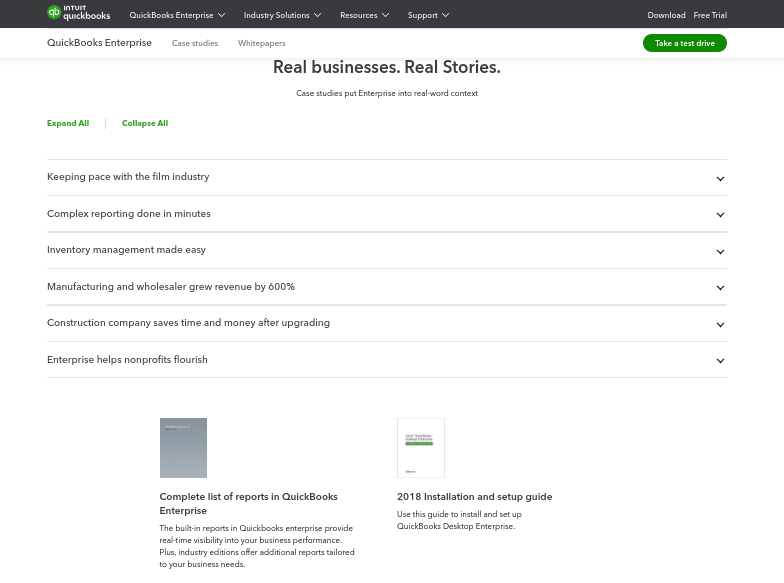Open the Resources dropdown menu
The height and width of the screenshot is (583, 784).
364,16
